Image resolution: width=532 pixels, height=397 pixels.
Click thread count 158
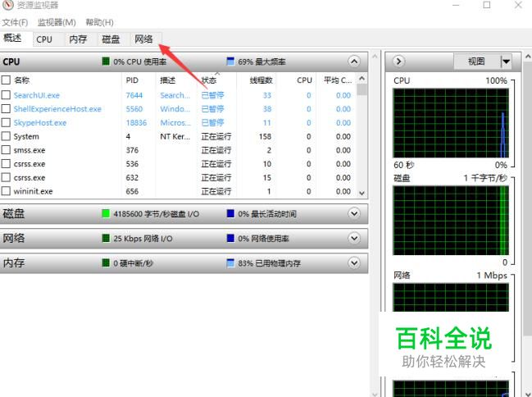265,136
